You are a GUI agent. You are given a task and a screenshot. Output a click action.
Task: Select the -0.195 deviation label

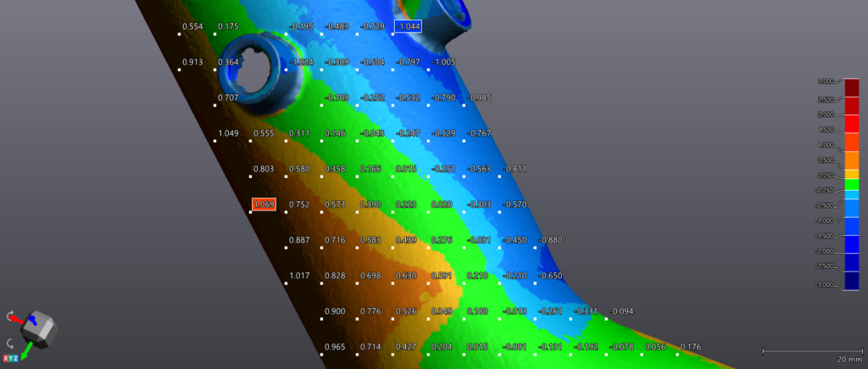pos(302,26)
